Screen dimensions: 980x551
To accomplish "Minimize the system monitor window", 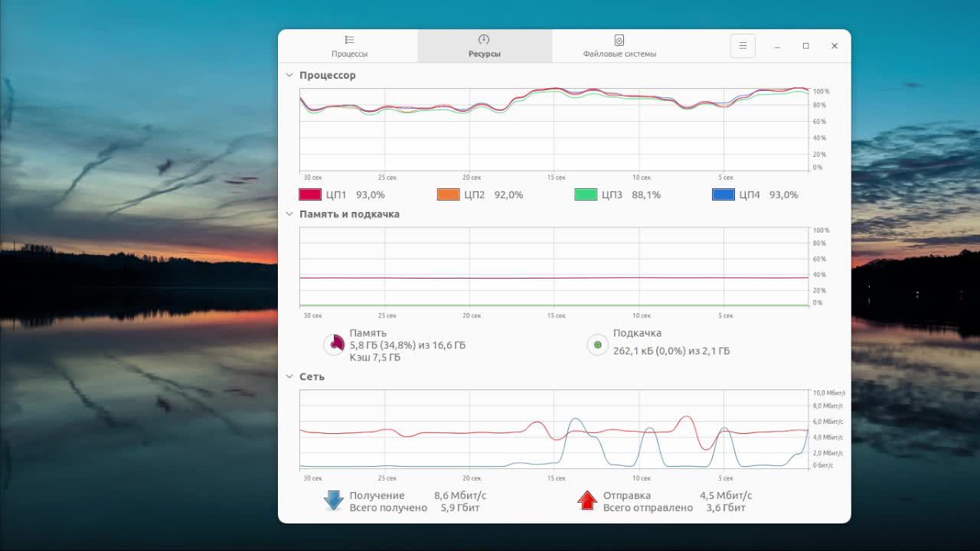I will tap(777, 46).
